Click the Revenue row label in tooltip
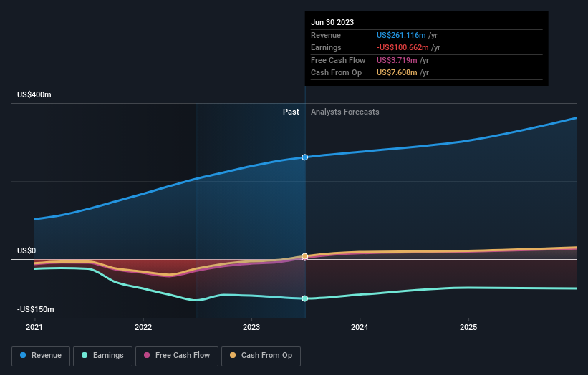Viewport: 588px width, 375px height. click(326, 35)
